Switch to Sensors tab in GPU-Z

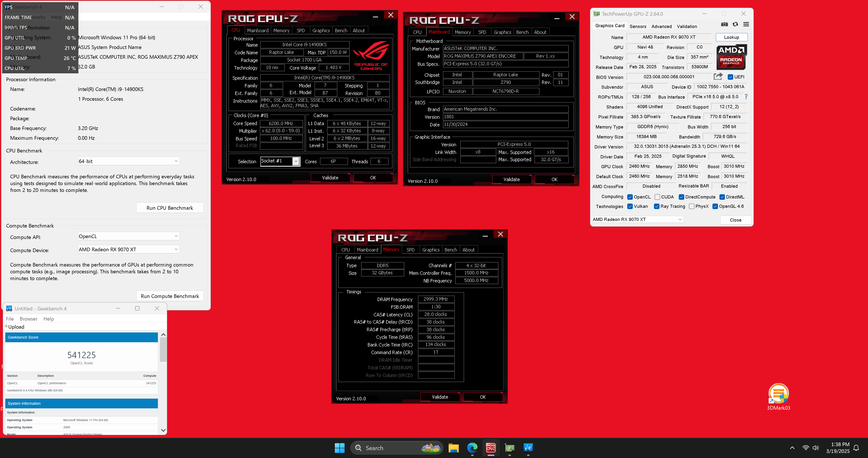coord(638,26)
